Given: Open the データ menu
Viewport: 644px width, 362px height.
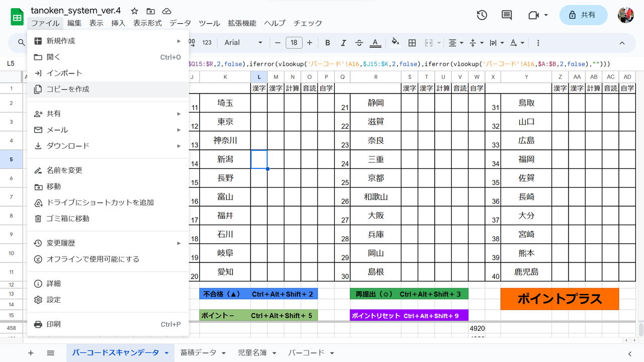Looking at the screenshot, I should click(x=180, y=23).
